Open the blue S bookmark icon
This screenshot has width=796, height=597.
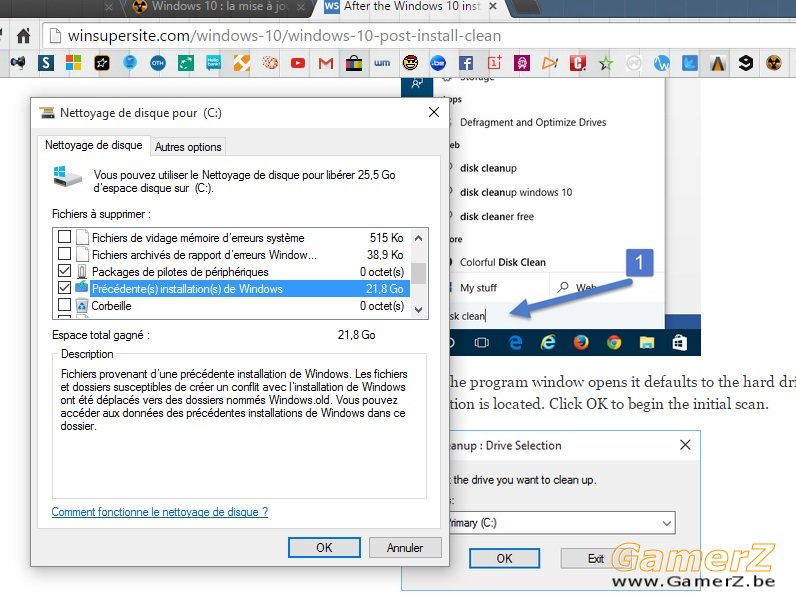click(x=46, y=63)
